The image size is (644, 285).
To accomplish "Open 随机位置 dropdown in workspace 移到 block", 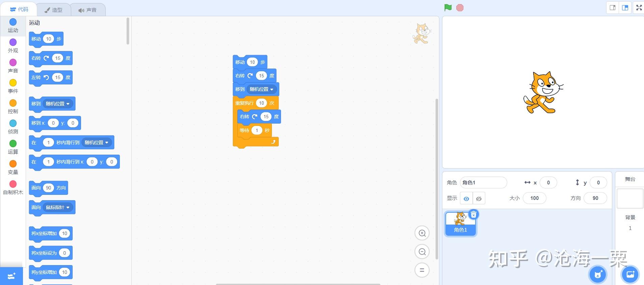I will [262, 89].
